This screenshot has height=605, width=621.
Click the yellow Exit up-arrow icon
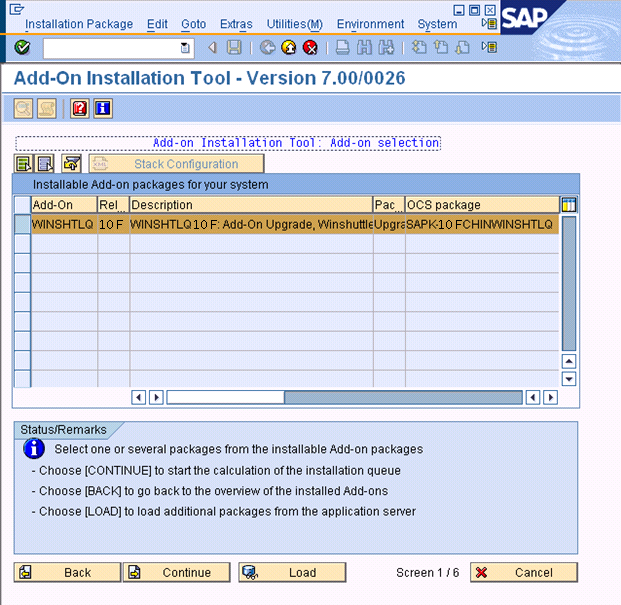click(x=289, y=48)
